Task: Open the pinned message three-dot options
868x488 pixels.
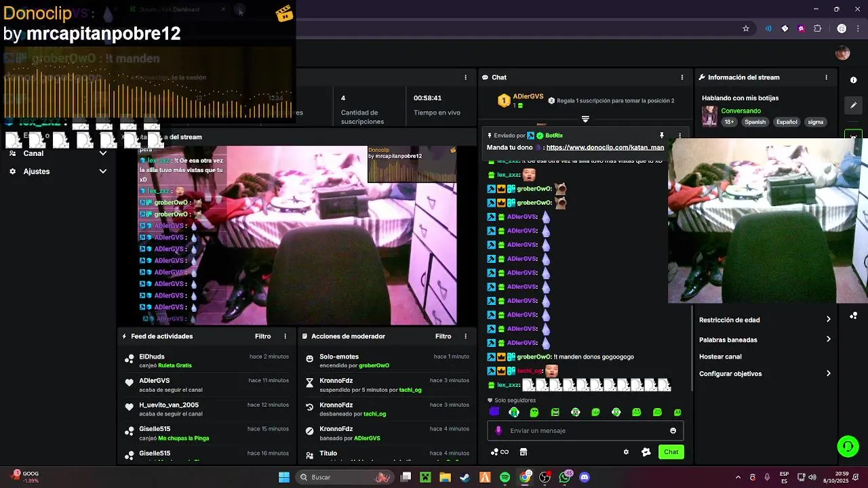Action: [679, 136]
